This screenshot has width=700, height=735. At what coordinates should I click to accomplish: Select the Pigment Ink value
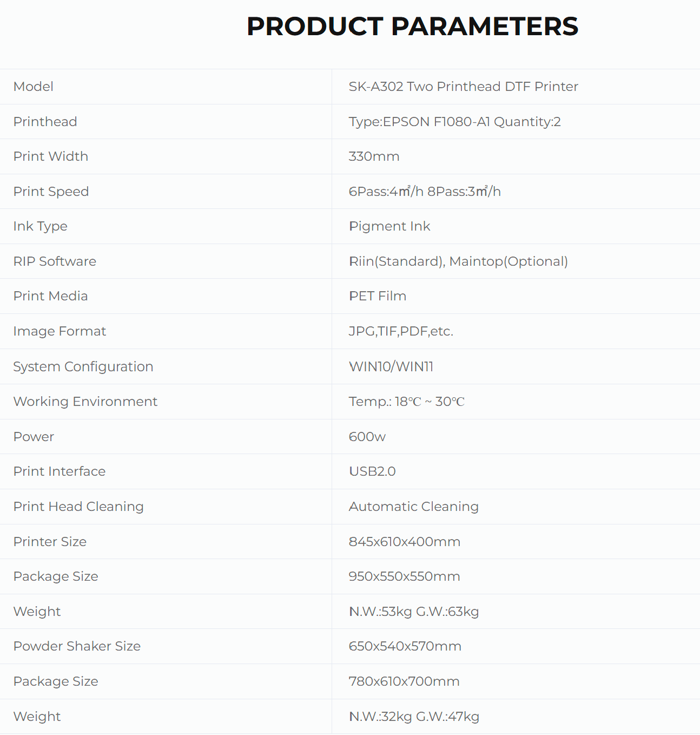point(389,226)
